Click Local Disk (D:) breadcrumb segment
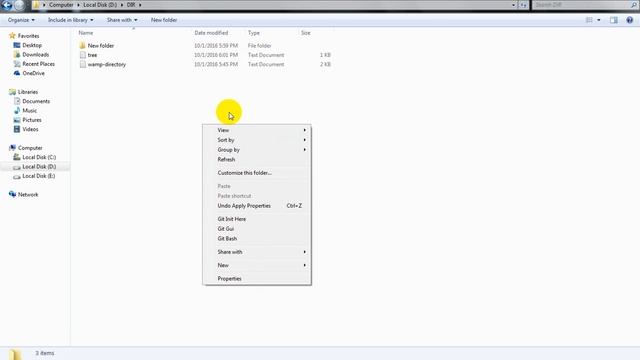640x360 pixels. [x=100, y=5]
